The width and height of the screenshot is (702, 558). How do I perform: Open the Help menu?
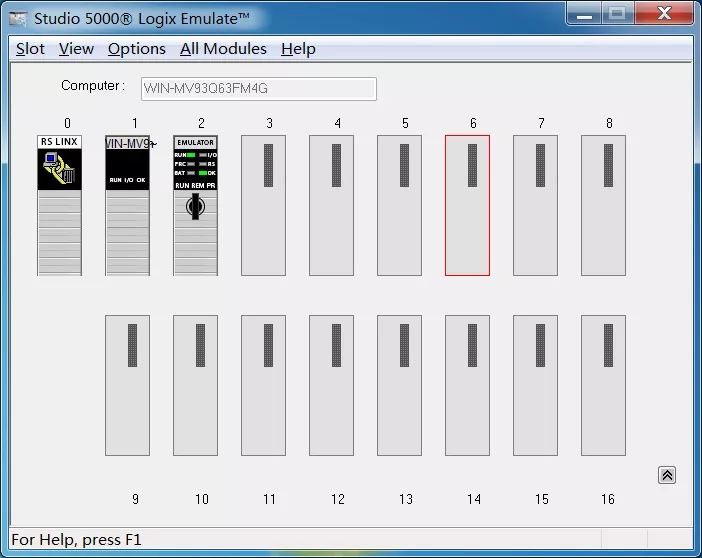(298, 48)
